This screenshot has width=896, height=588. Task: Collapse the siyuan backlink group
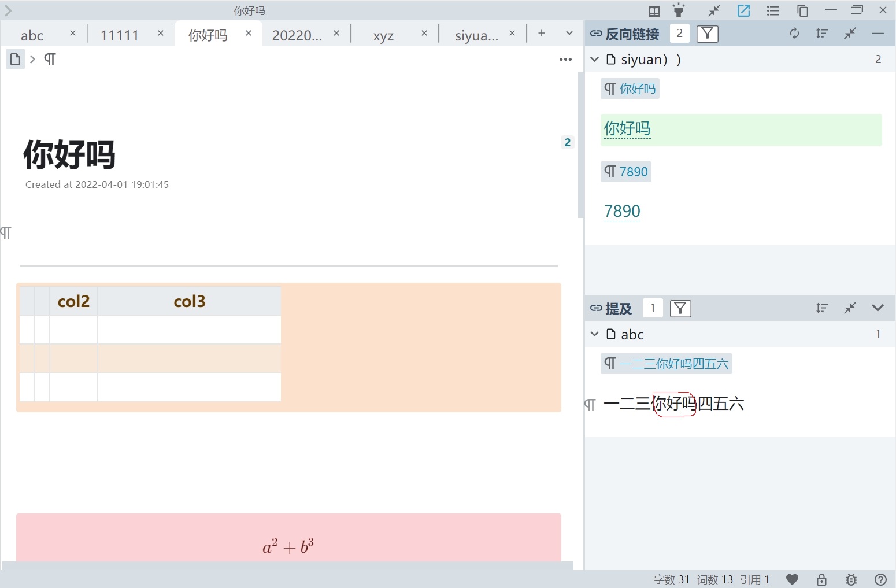click(x=594, y=59)
